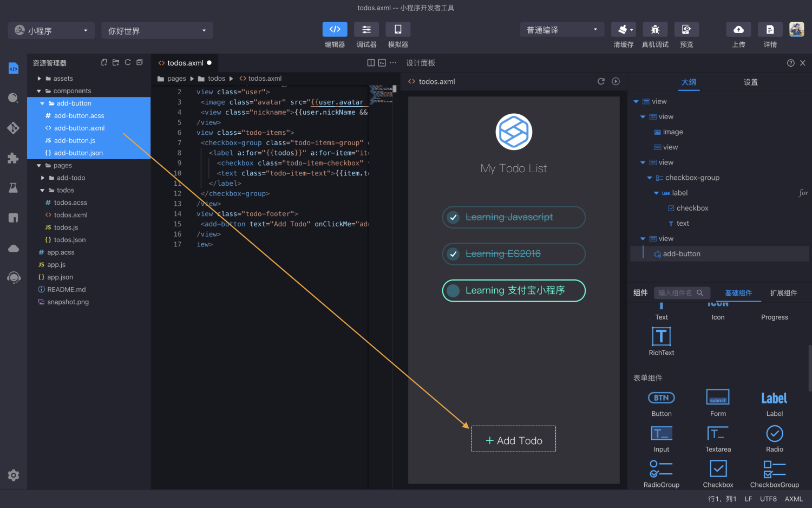
Task: Open the 调试器 debugger panel
Action: (x=366, y=29)
